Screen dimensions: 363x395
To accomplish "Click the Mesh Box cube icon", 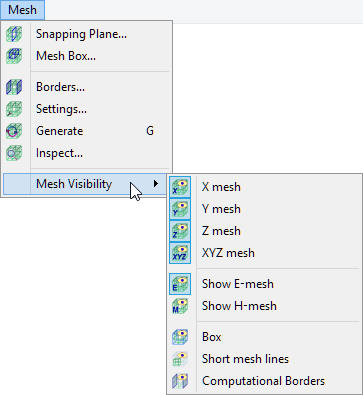I will pos(14,56).
